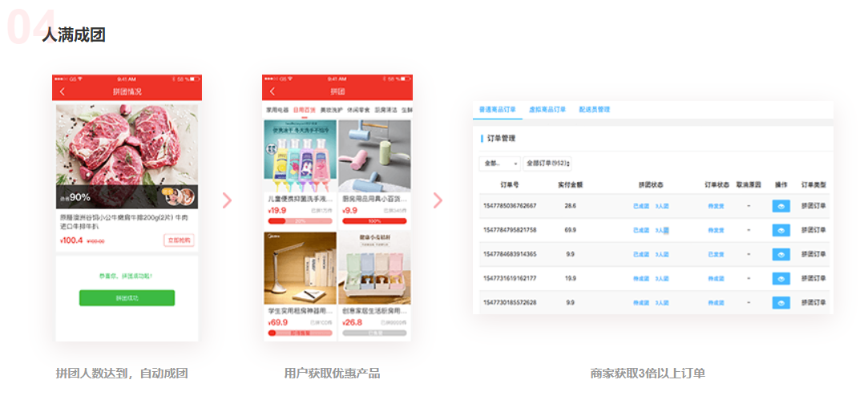Click view eye icon for order 1547730185572628
The height and width of the screenshot is (400, 868).
[x=781, y=302]
